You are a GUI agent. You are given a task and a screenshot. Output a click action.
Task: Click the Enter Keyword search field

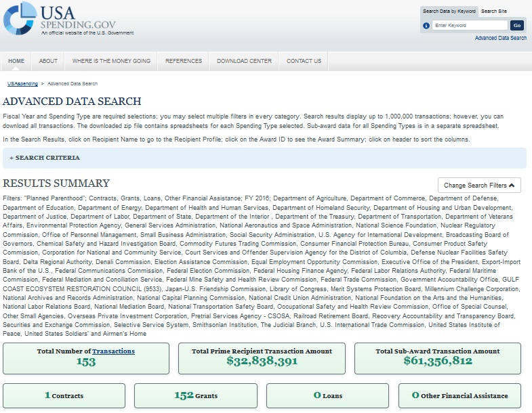470,26
